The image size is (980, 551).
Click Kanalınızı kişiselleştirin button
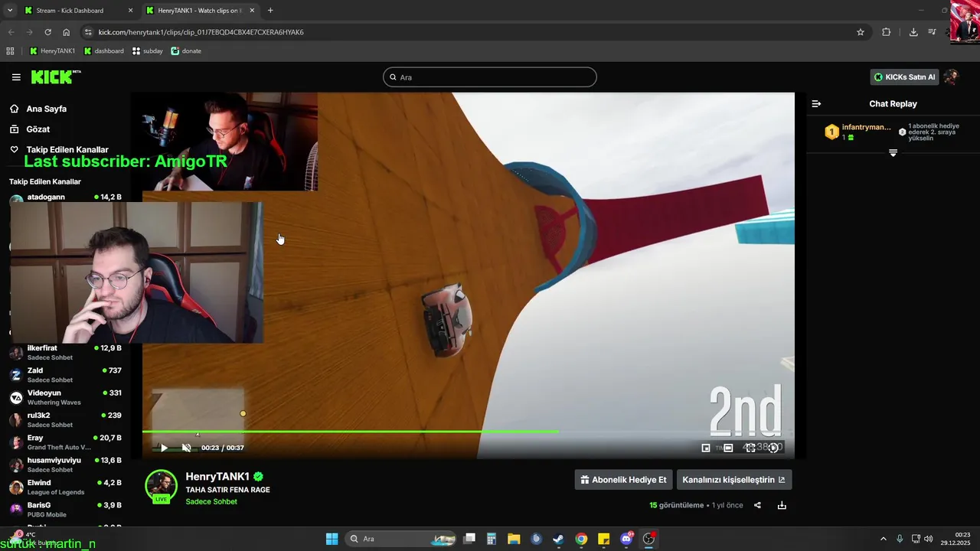pyautogui.click(x=734, y=480)
